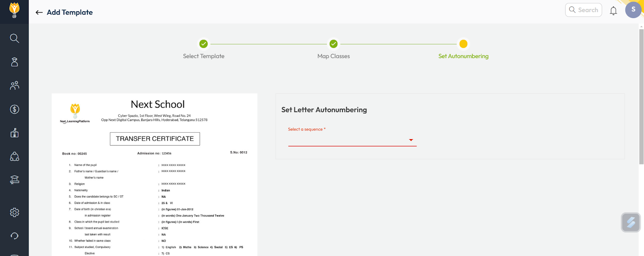Open the dollar fees icon in the sidebar
Screen dimensions: 644x256
click(x=14, y=109)
